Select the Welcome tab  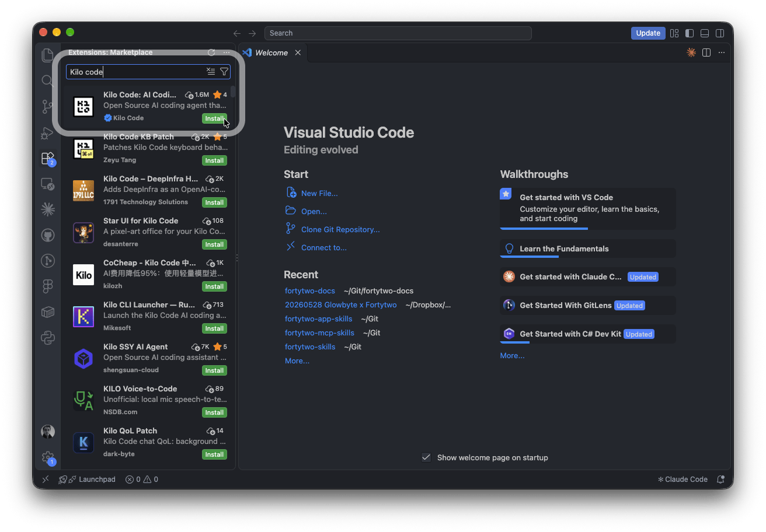[x=272, y=52]
